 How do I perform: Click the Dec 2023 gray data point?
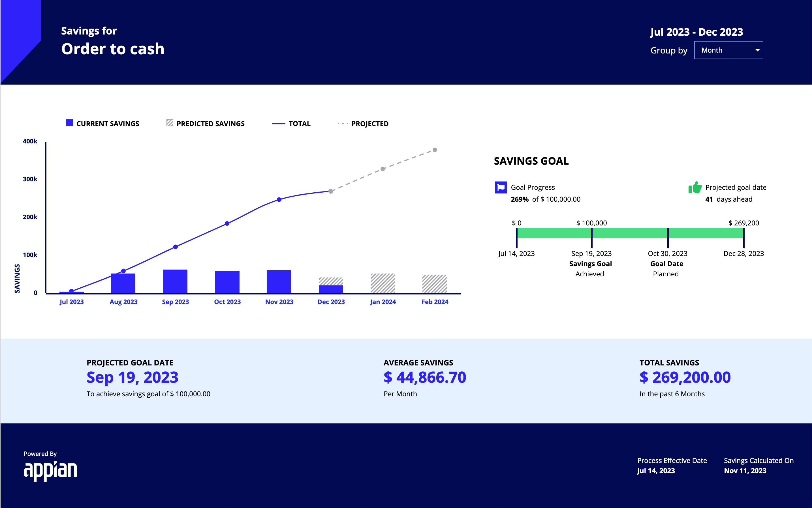click(x=330, y=191)
